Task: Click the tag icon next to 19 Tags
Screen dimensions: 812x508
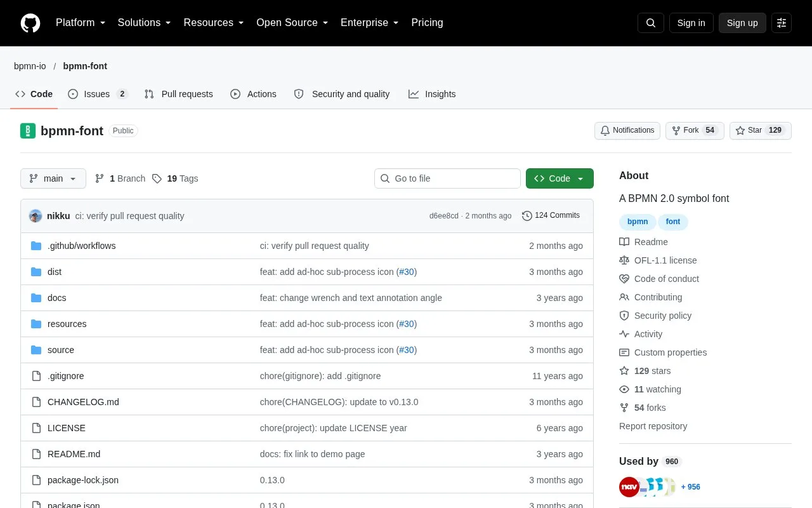Action: pos(157,178)
